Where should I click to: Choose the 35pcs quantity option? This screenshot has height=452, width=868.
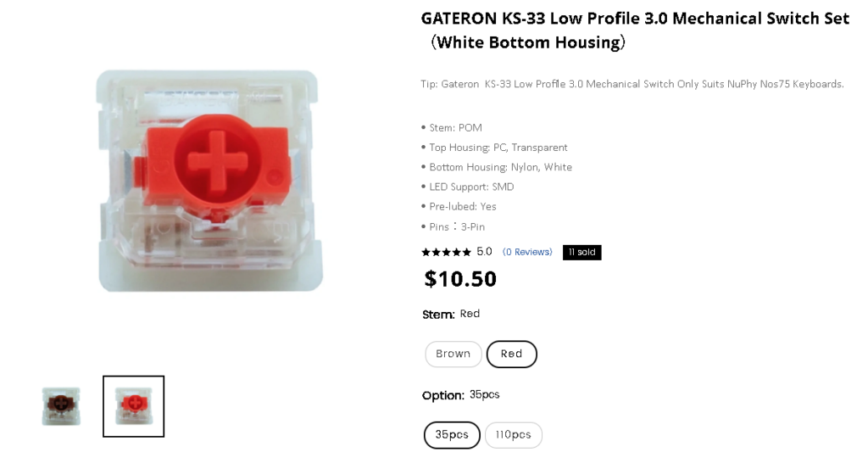[452, 435]
